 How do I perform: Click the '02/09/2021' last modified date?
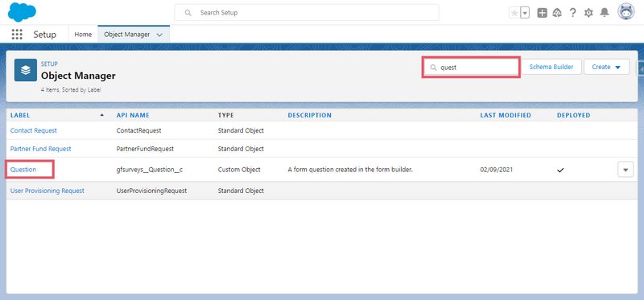(x=496, y=170)
